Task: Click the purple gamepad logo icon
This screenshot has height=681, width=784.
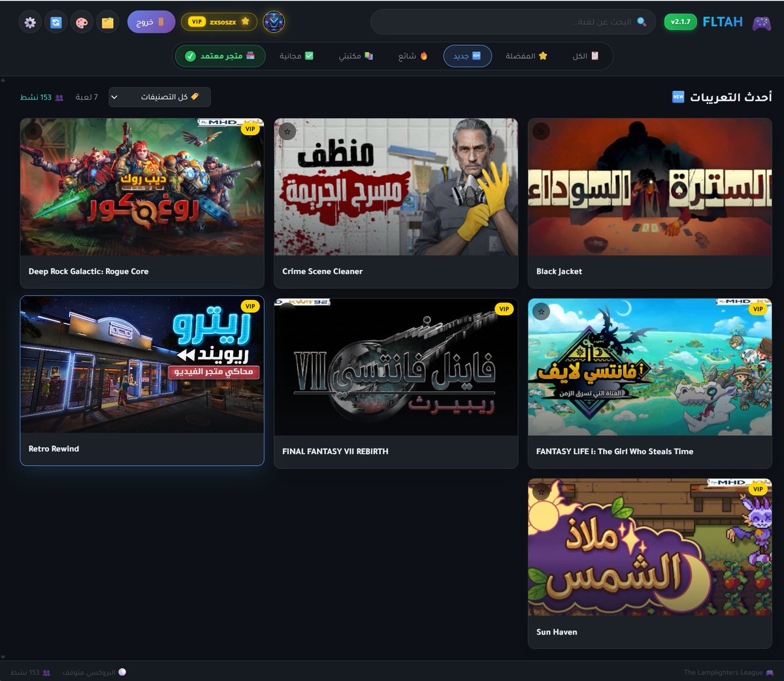Action: (x=761, y=22)
